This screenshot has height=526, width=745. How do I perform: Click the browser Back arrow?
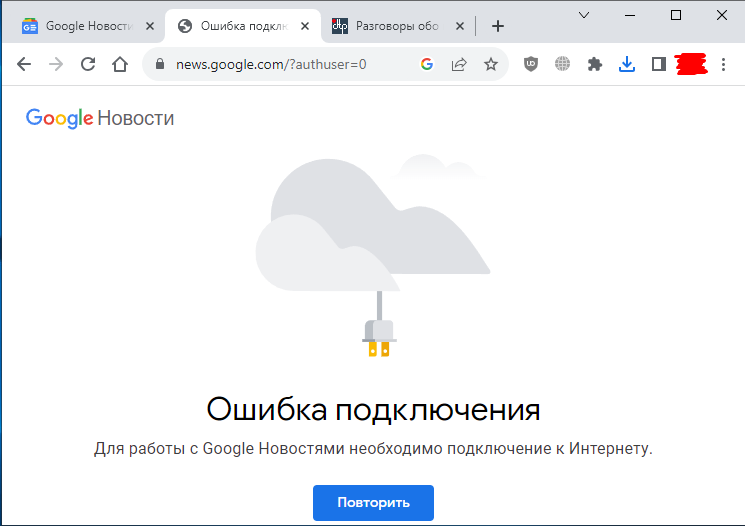pos(24,65)
